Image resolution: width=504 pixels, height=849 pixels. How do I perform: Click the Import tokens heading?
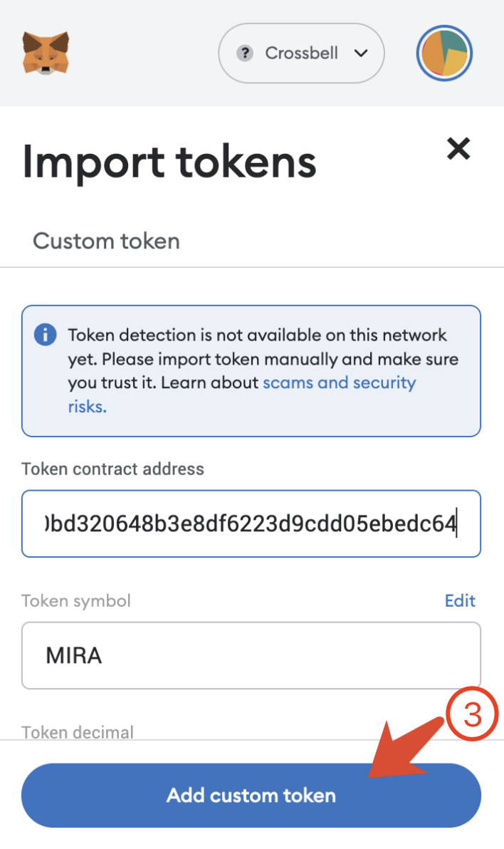tap(169, 162)
